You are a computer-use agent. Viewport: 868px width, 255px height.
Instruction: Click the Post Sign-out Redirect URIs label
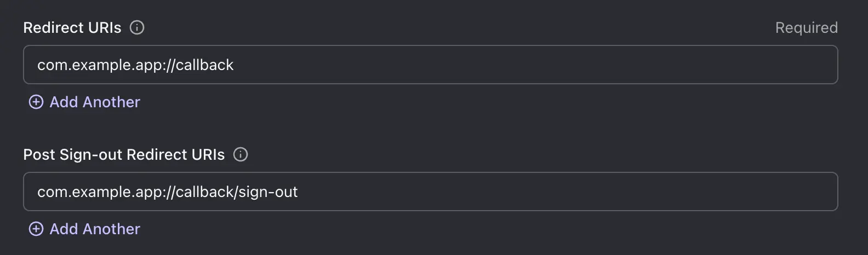(124, 155)
